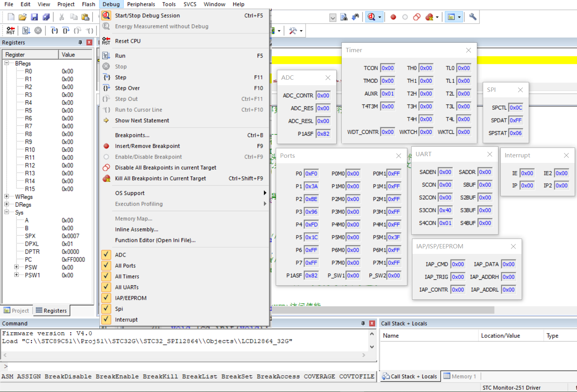Select Start/Stop Debug Session menu item

pos(184,15)
